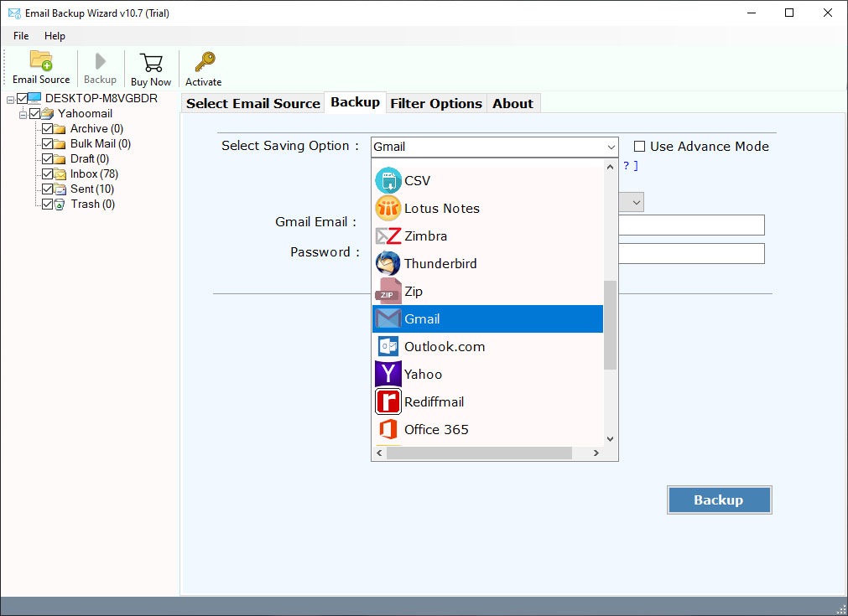The height and width of the screenshot is (616, 848).
Task: Click the Backup play arrow toolbar icon
Action: tap(100, 61)
